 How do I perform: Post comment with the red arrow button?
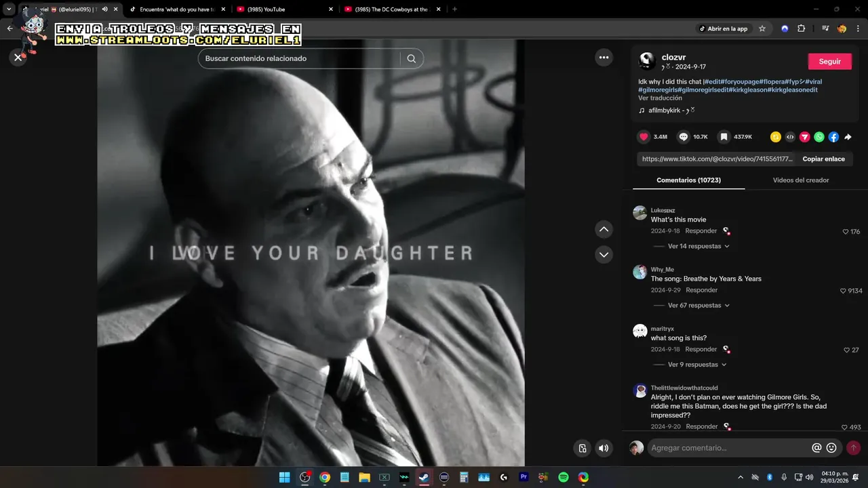(x=853, y=448)
